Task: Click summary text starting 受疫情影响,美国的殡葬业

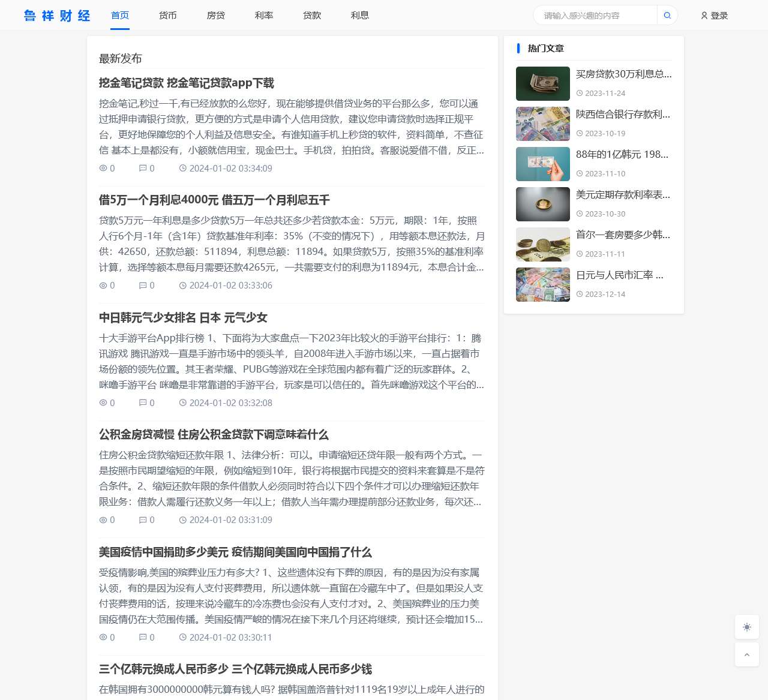Action: tap(292, 596)
